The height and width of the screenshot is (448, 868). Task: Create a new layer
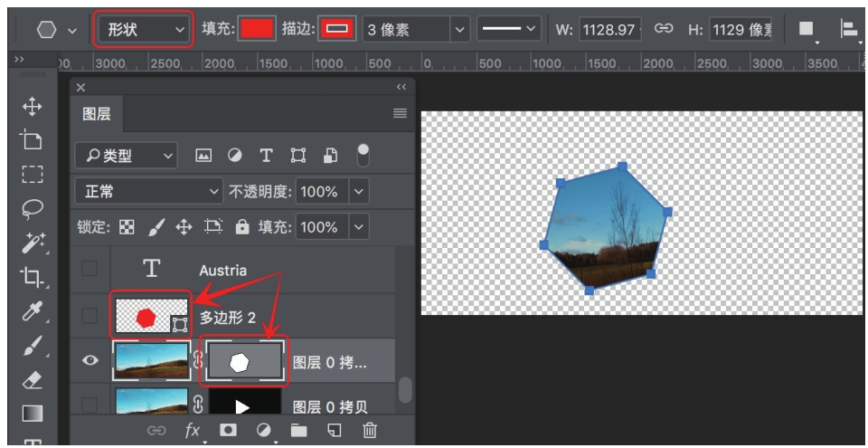tap(335, 430)
